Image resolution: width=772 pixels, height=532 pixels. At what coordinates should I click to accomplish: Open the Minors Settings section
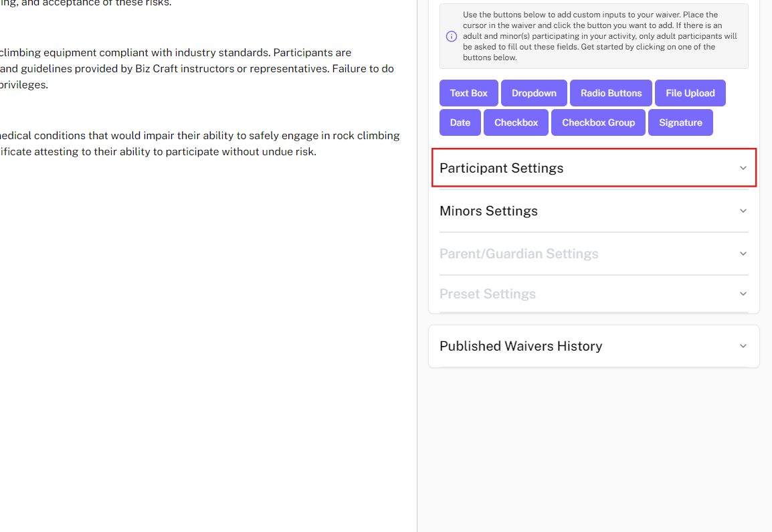(x=488, y=211)
